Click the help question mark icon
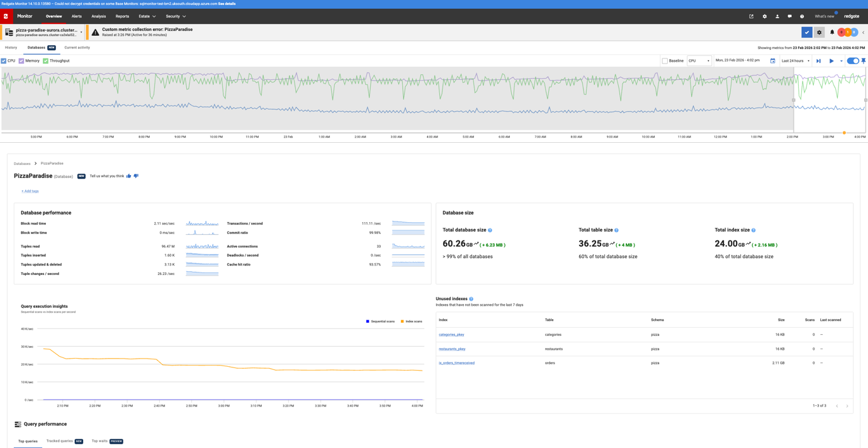868x448 pixels. [x=802, y=16]
